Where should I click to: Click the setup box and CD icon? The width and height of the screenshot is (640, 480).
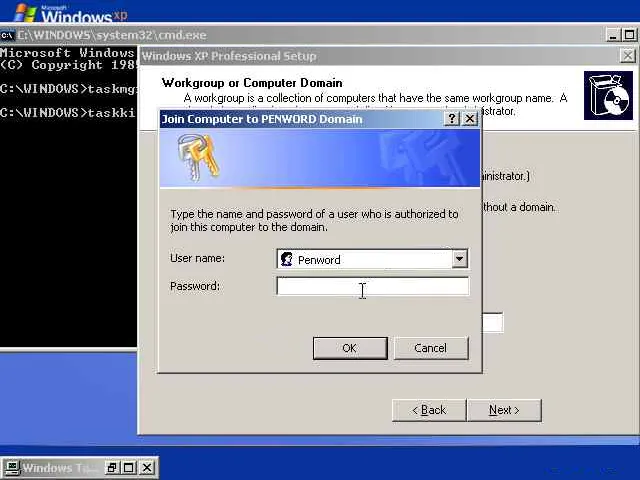pyautogui.click(x=608, y=96)
